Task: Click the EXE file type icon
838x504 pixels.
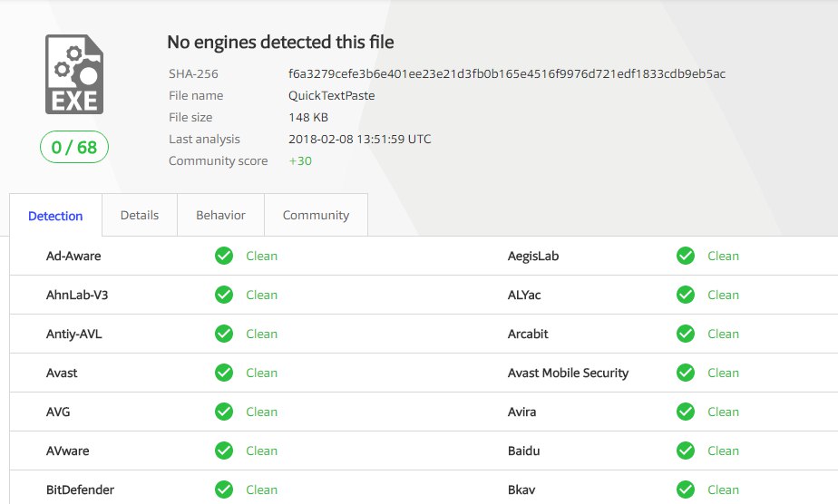Action: (x=74, y=74)
